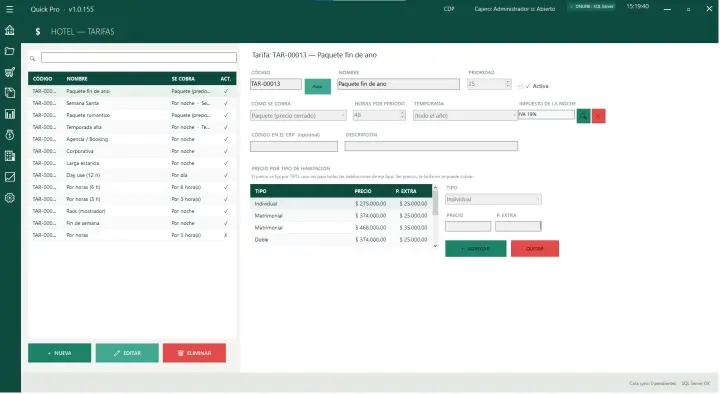Open the documents sidebar icon
The image size is (720, 394).
click(10, 93)
